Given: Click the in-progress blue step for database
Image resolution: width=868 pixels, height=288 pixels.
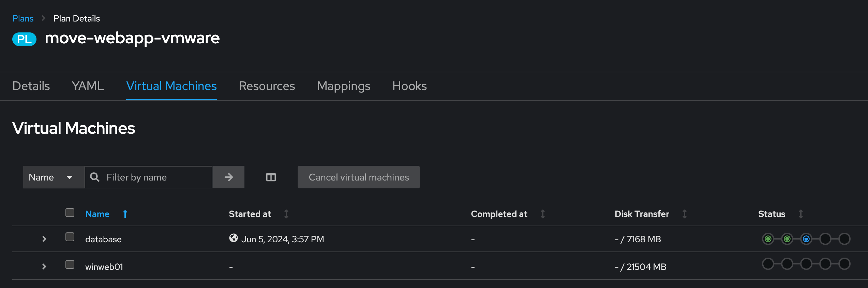Looking at the screenshot, I should 806,239.
